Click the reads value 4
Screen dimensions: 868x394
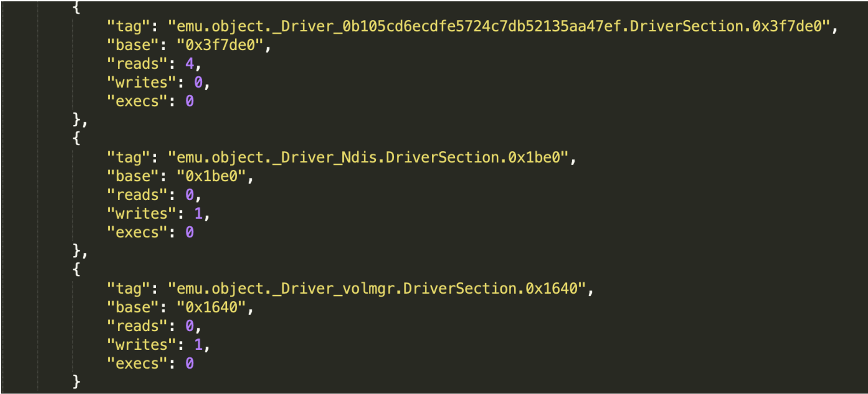(x=190, y=64)
